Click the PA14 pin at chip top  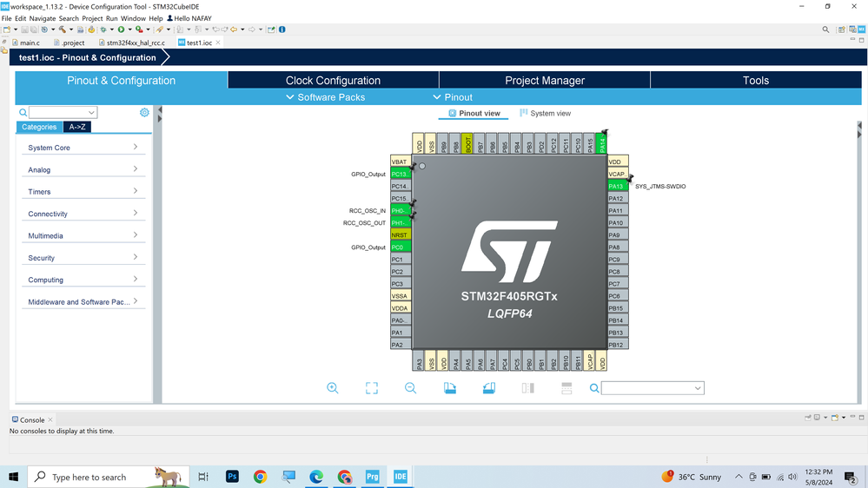(602, 143)
